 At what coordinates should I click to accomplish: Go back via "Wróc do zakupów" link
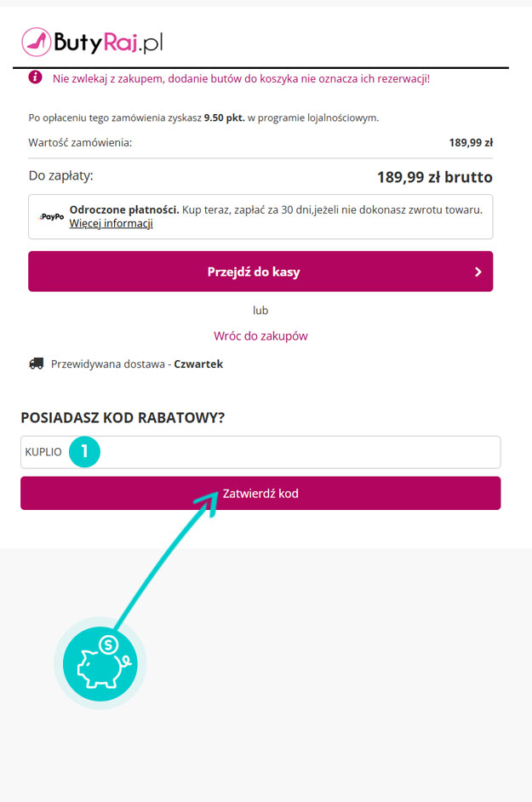[260, 335]
